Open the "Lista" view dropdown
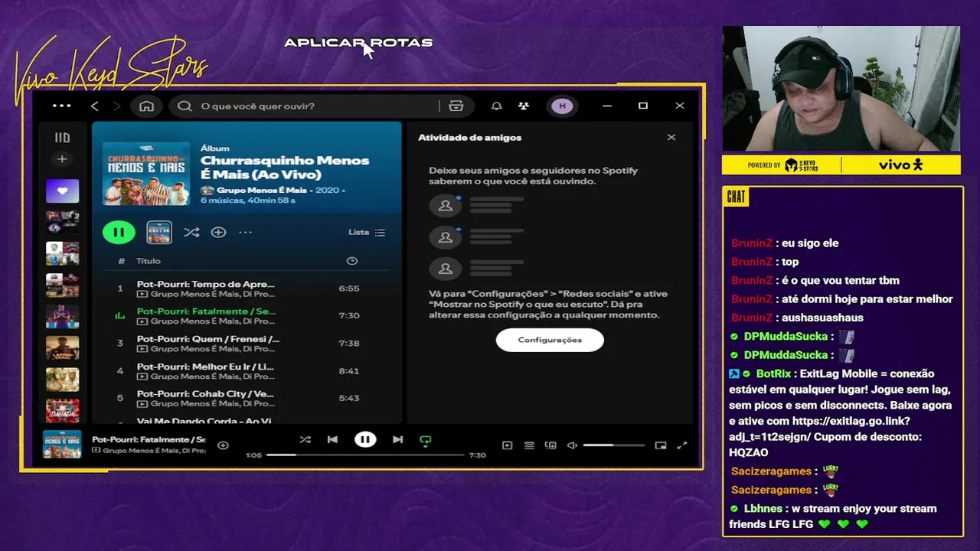This screenshot has height=551, width=980. [x=367, y=232]
